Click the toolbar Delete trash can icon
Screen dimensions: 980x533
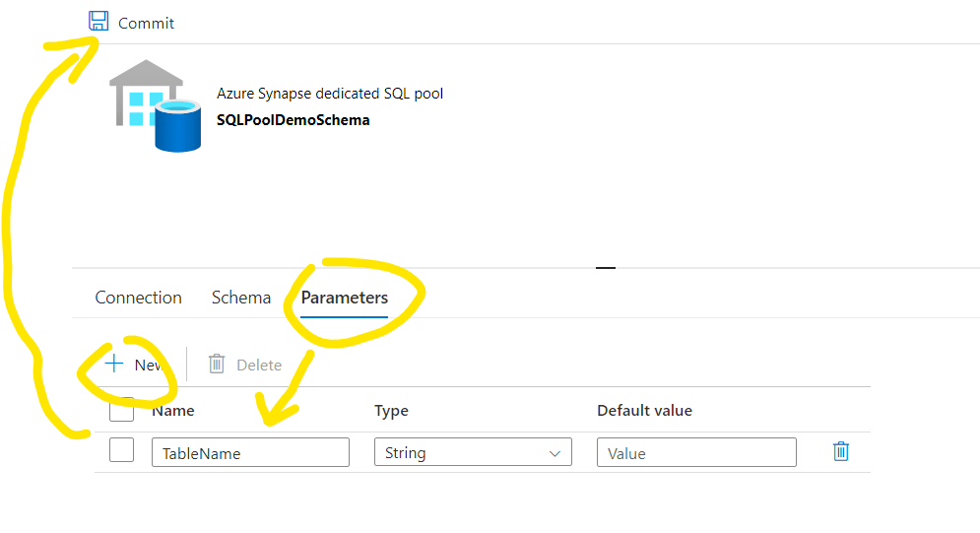(x=217, y=365)
